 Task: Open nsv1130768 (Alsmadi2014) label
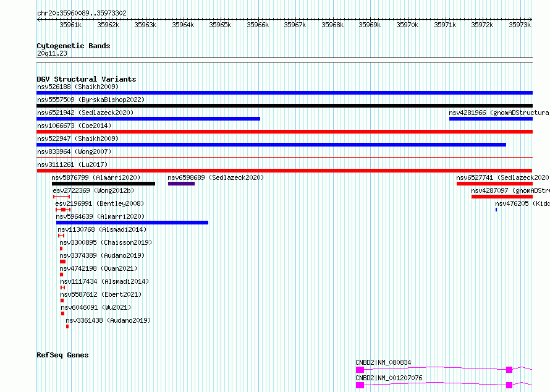tap(102, 229)
